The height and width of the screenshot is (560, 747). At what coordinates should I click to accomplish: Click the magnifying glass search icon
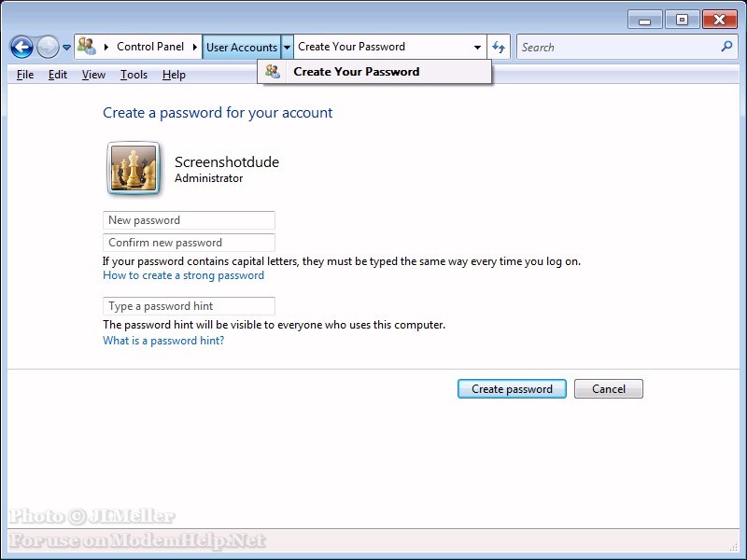click(x=726, y=47)
